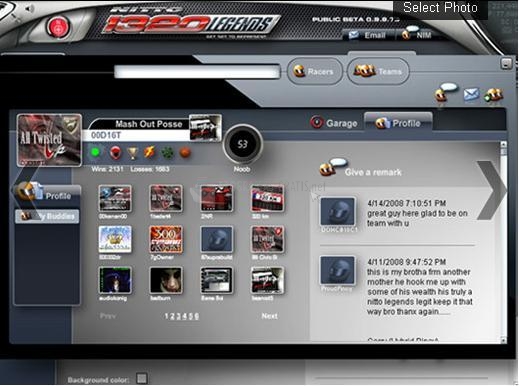Click the search input field
The height and width of the screenshot is (386, 519).
click(x=197, y=72)
